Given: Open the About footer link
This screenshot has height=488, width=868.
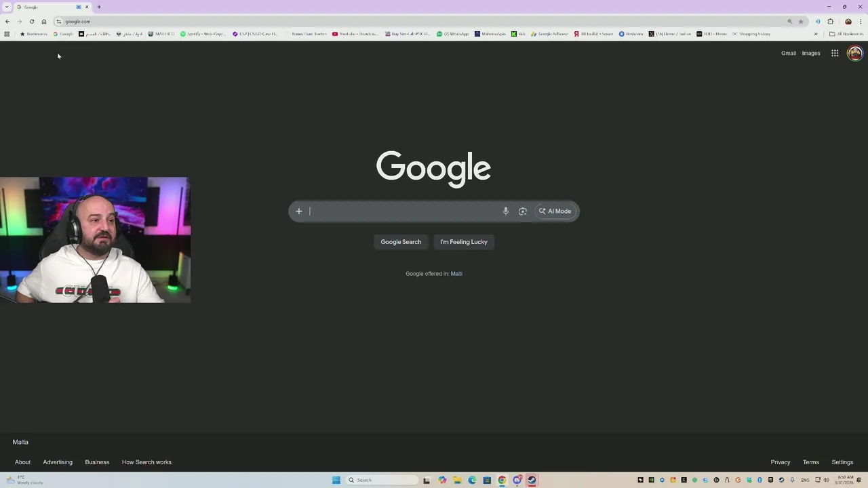Looking at the screenshot, I should coord(22,462).
